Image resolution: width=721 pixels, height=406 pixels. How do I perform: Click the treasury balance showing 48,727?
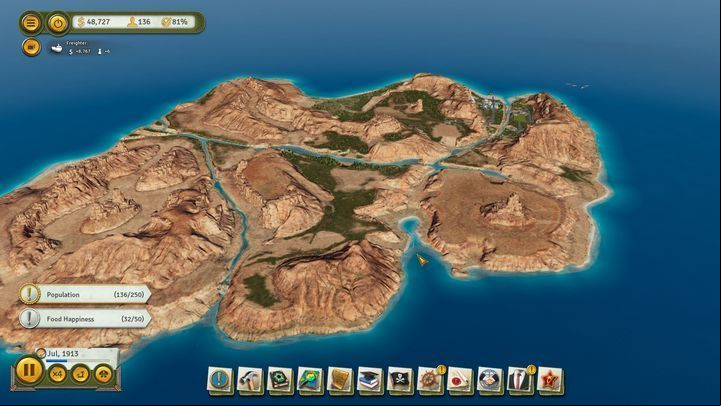coord(93,22)
